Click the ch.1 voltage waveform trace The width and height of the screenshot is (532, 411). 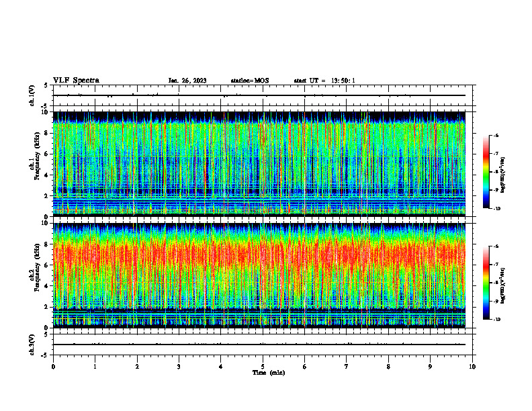click(x=259, y=95)
